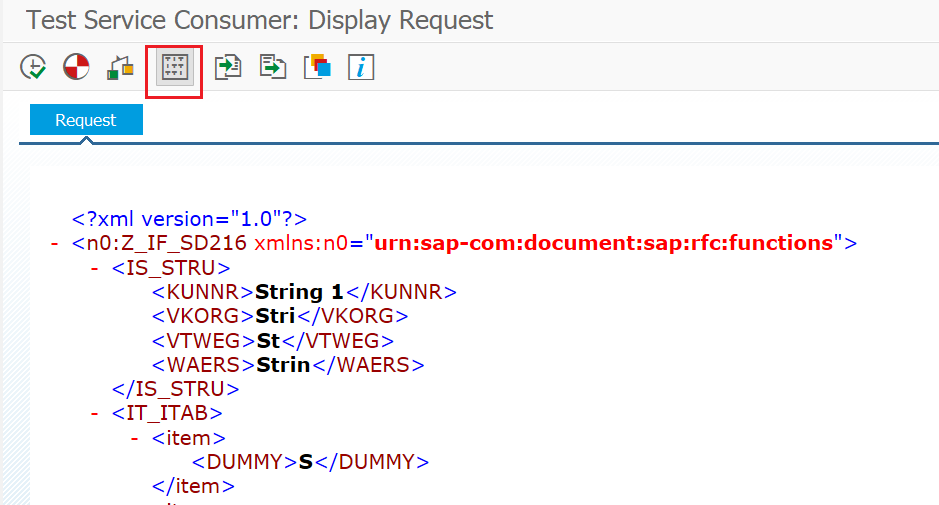Collapse the first item node

point(135,439)
